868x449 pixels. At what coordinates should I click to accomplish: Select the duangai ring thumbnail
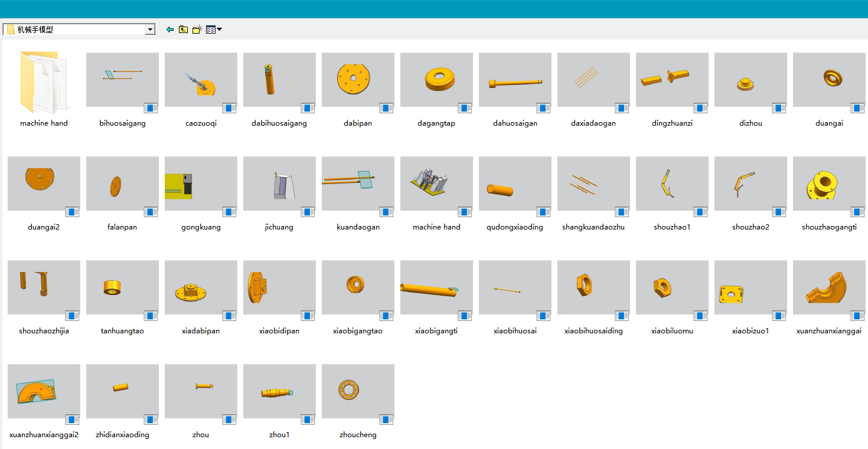tap(829, 80)
